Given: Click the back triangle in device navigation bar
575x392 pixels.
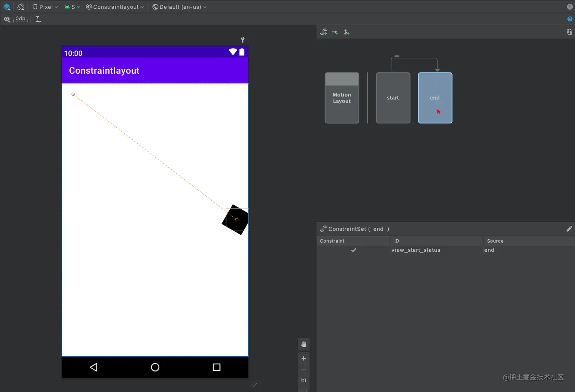Looking at the screenshot, I should point(94,367).
